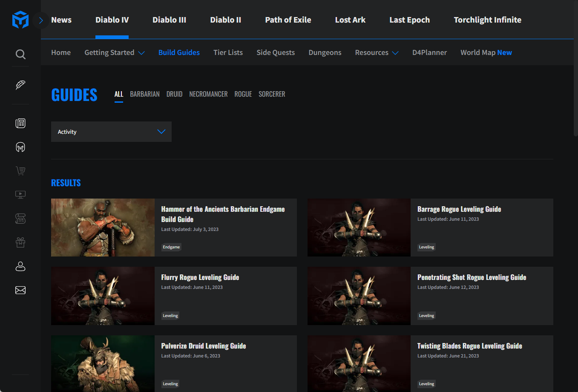Click Leveling tag on Twisting Blades guide
The image size is (578, 392).
click(426, 384)
